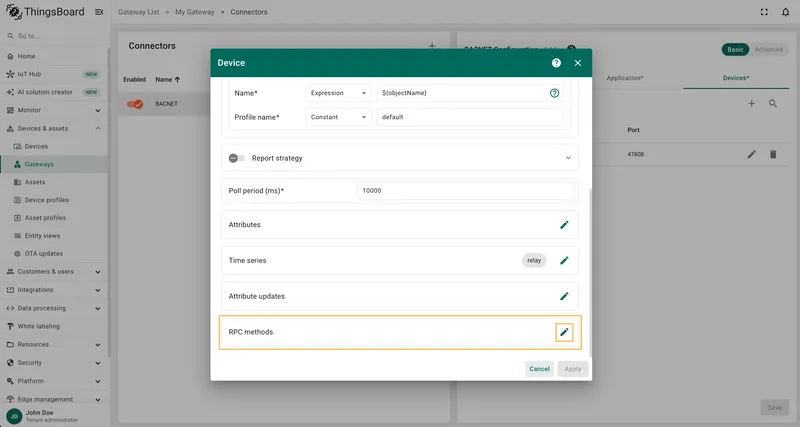
Task: Open Device profiles in sidebar
Action: click(x=54, y=200)
